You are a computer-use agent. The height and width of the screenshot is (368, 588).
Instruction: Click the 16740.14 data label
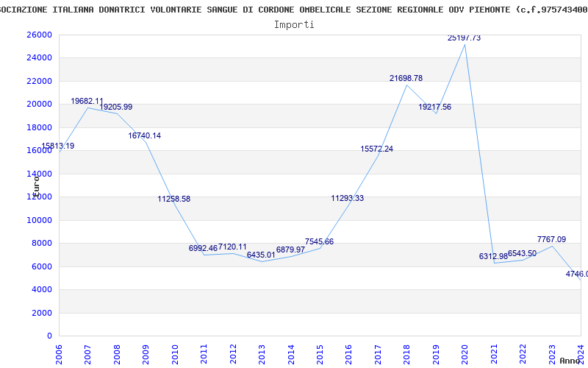coord(144,135)
